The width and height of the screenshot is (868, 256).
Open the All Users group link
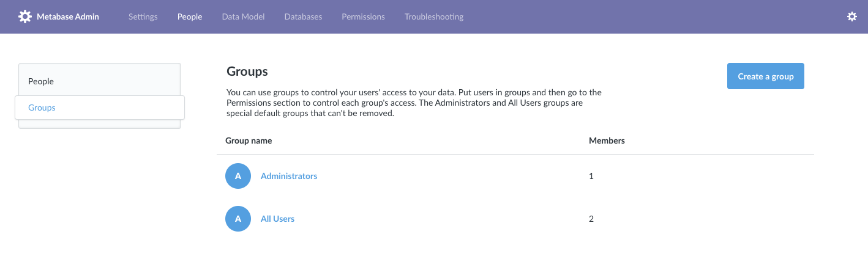tap(277, 219)
